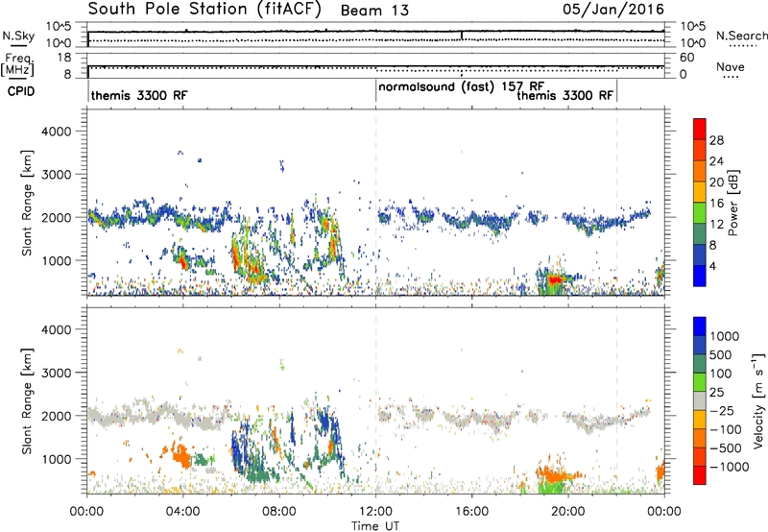The image size is (768, 532).
Task: Click the 'South Pole Station (fitACF)' title
Action: click(x=204, y=10)
